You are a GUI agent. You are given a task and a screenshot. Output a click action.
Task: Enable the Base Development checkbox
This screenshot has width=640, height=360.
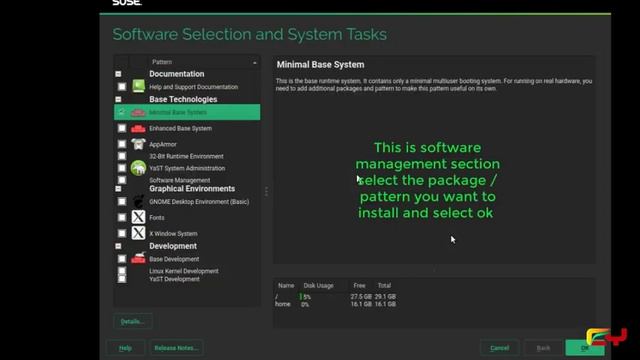pos(122,259)
